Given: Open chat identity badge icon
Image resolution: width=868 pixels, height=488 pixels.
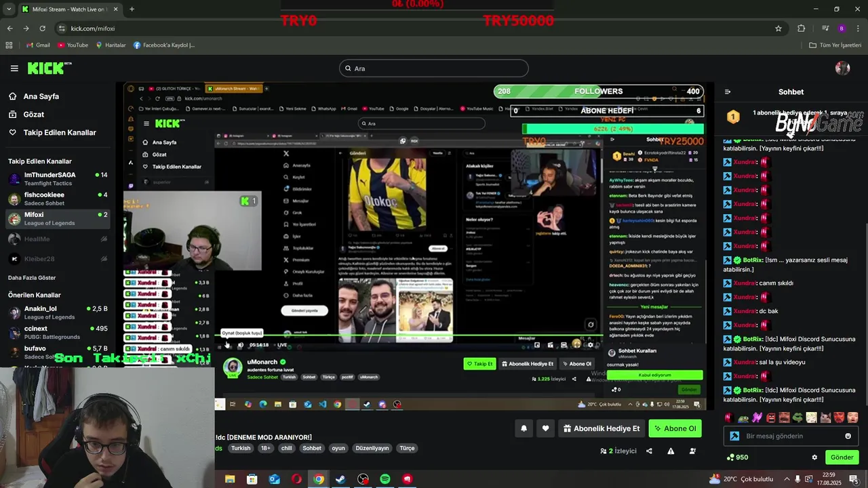Looking at the screenshot, I should (734, 436).
